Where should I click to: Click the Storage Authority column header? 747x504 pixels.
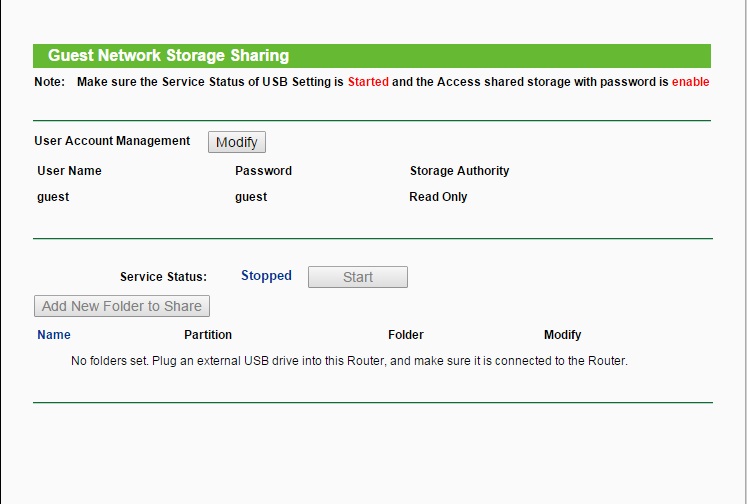pos(459,171)
